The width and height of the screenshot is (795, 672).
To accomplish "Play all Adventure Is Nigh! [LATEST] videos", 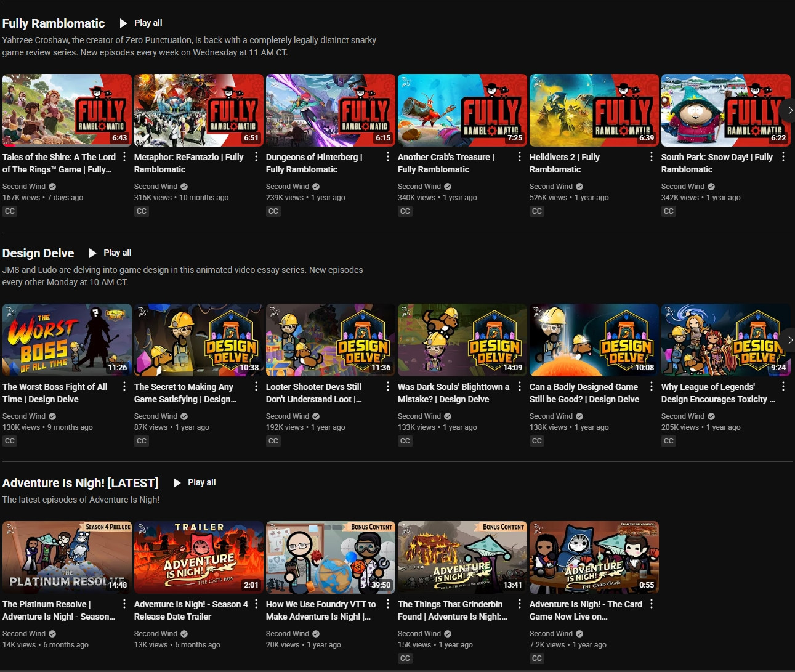I will pos(195,482).
